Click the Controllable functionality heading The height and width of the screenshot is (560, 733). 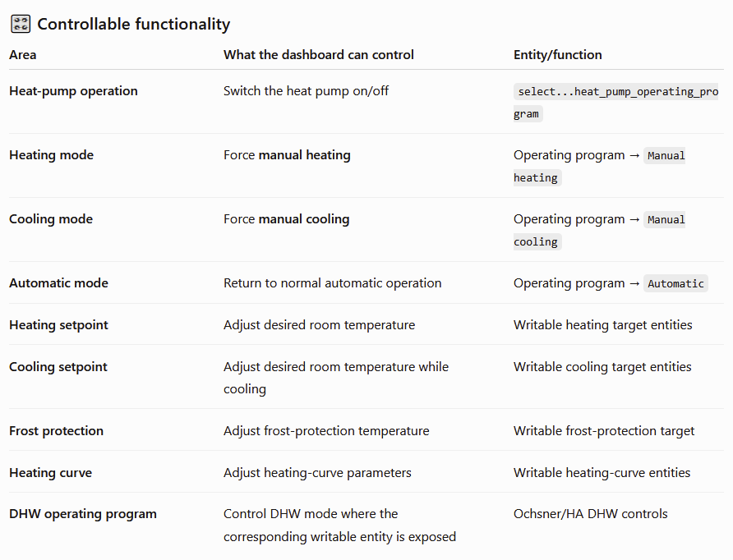click(134, 24)
